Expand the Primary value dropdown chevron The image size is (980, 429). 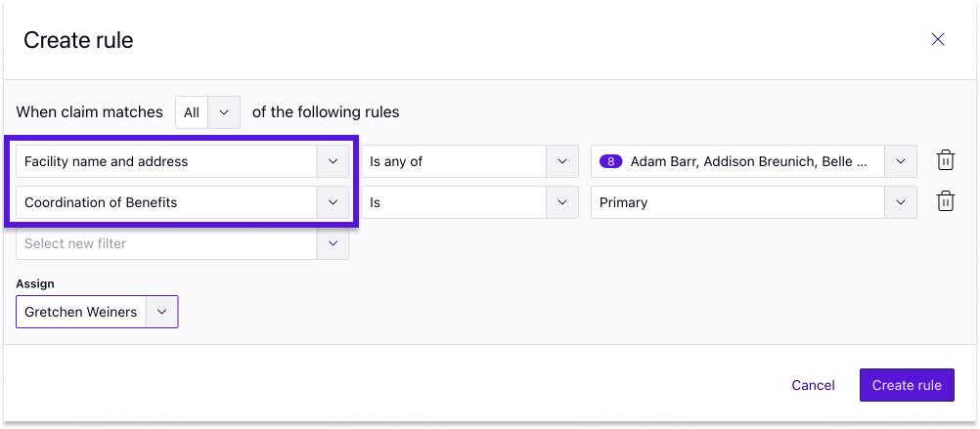[901, 202]
